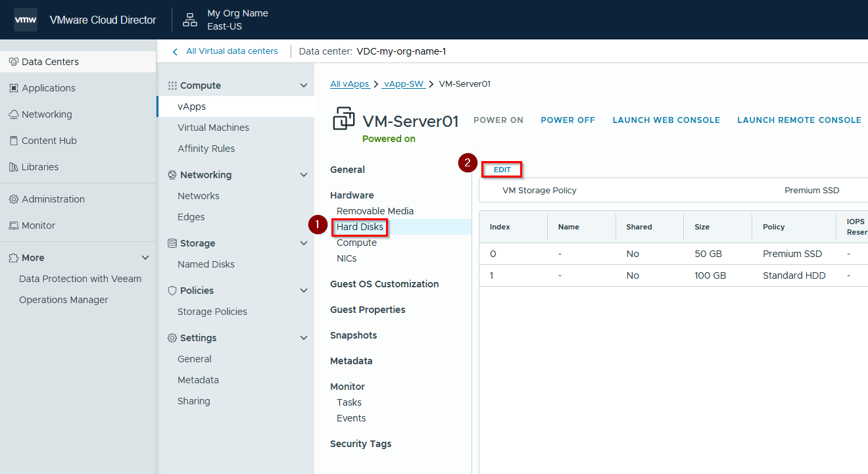
Task: Click the back arrow beside All Virtual data centers
Action: [175, 51]
